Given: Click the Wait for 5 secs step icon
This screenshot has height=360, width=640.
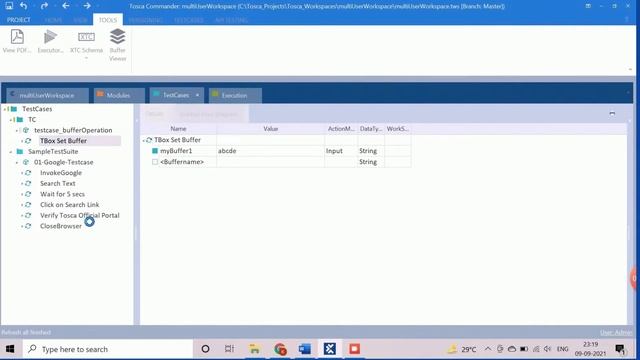Looking at the screenshot, I should tap(28, 194).
